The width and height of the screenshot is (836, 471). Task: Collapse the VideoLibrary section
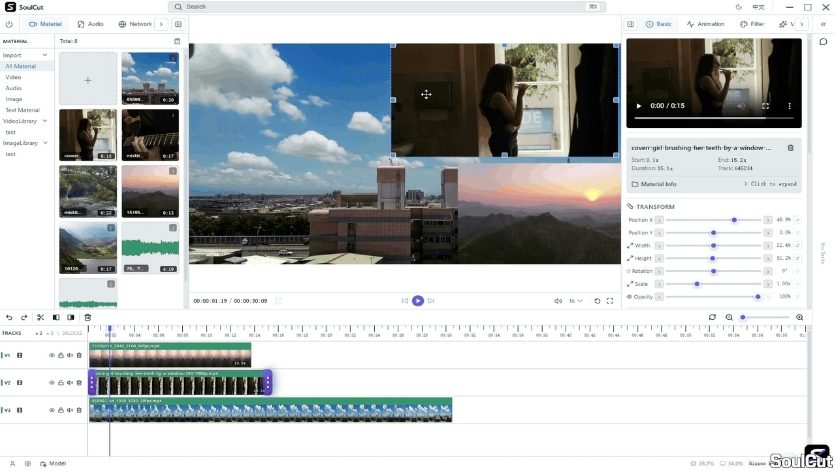pos(45,121)
